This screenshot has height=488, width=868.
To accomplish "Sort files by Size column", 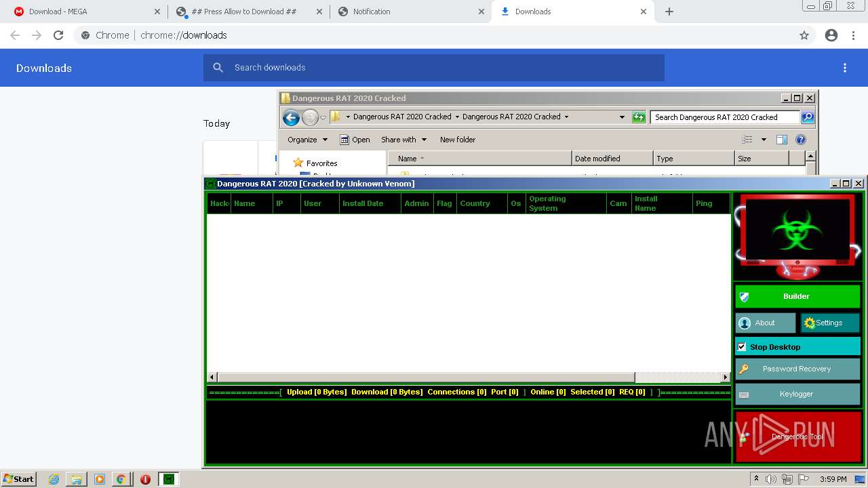I will [x=762, y=159].
